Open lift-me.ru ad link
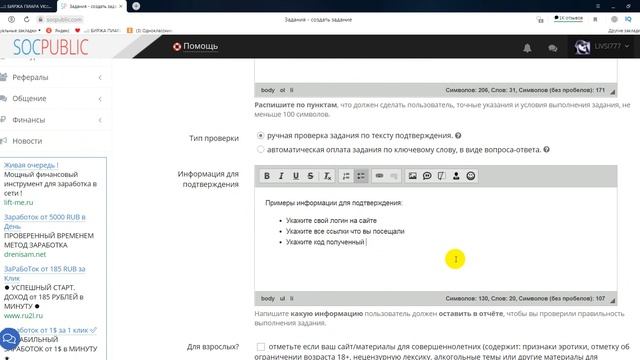This screenshot has height=360, width=640. (18, 202)
